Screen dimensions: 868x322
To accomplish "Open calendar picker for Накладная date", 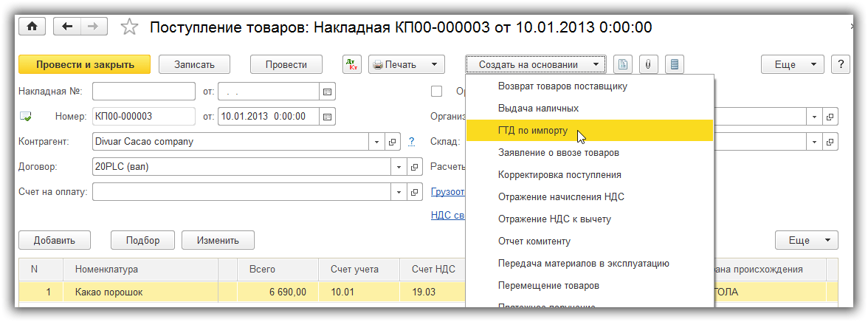I will tap(327, 92).
